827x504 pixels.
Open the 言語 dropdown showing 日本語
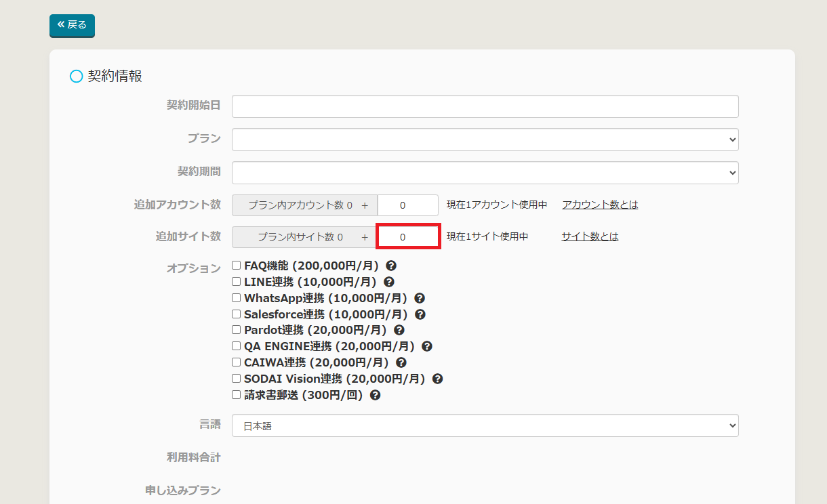(485, 425)
